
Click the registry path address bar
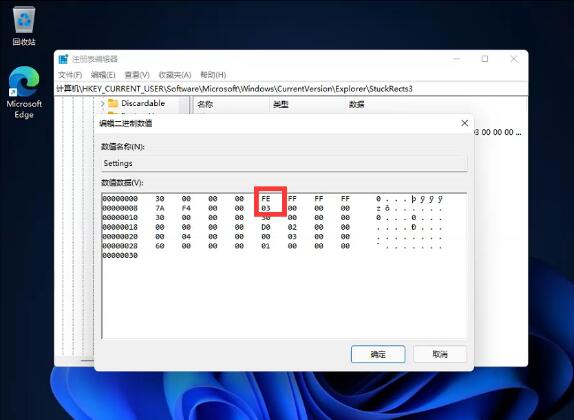291,89
